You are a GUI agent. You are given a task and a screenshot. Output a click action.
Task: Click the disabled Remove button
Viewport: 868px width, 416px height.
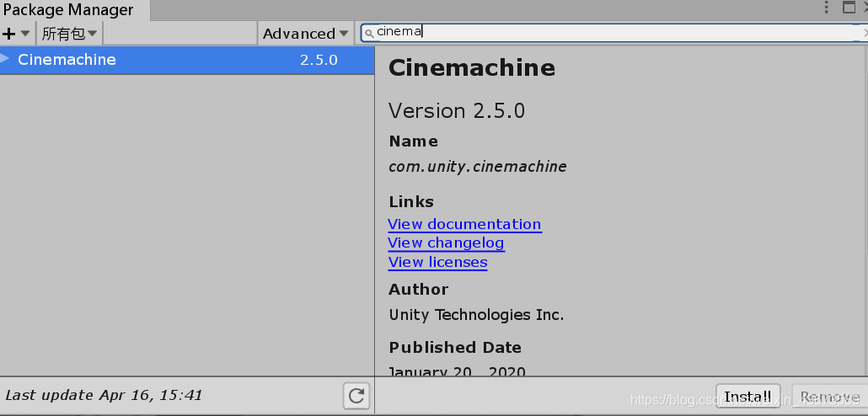click(830, 397)
